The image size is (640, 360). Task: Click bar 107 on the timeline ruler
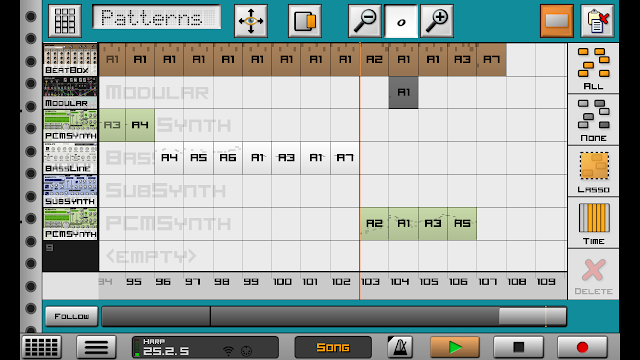pyautogui.click(x=488, y=282)
